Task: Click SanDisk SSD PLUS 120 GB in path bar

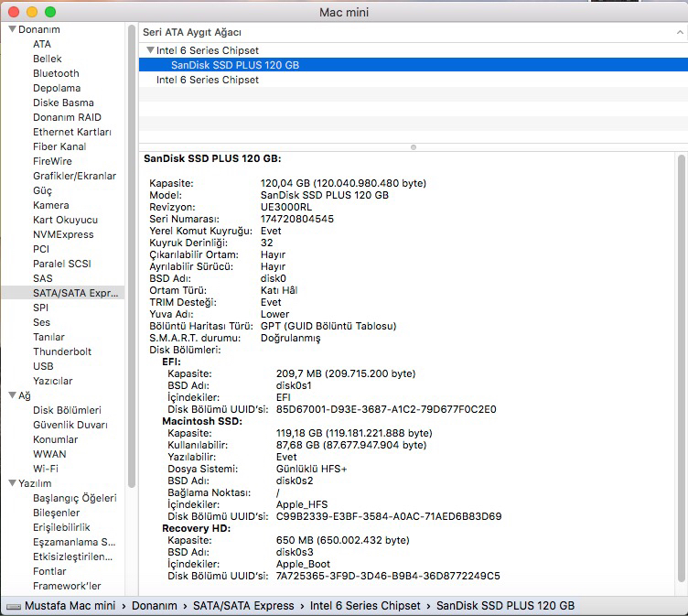Action: pos(505,606)
